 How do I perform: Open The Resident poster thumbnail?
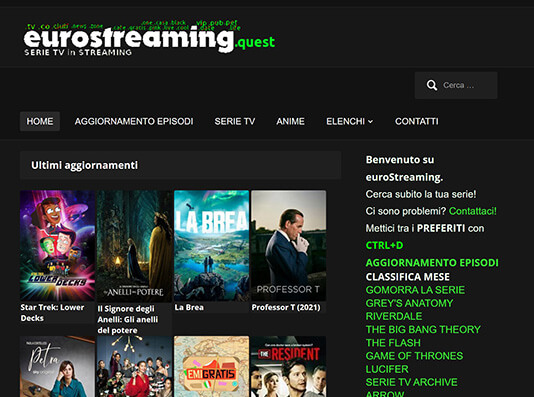point(288,366)
